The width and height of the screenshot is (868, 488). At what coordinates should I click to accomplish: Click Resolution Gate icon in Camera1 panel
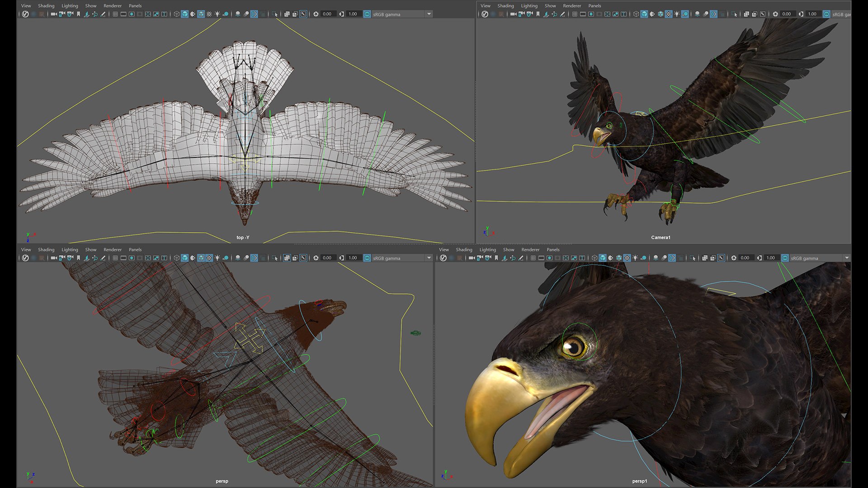coord(591,14)
